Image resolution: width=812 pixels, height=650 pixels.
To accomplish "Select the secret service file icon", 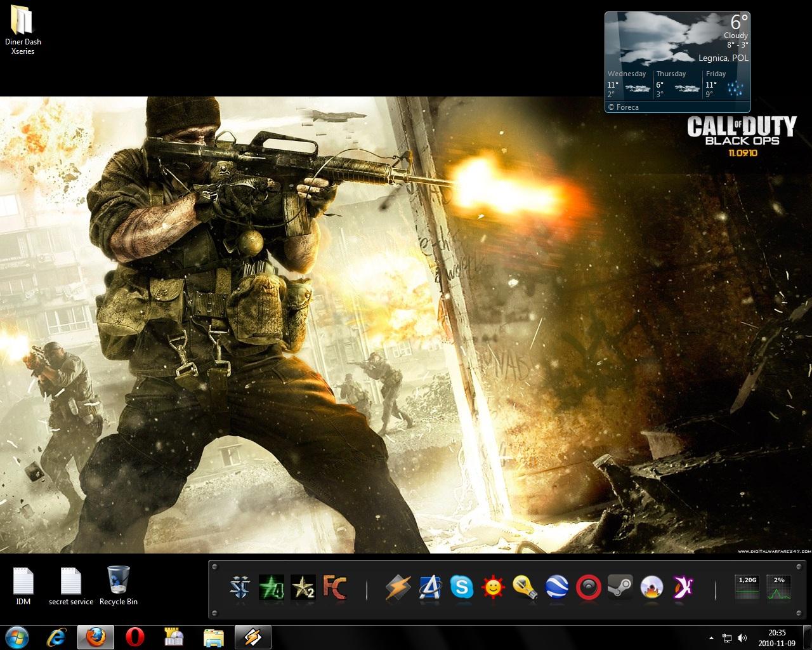I will 71,585.
